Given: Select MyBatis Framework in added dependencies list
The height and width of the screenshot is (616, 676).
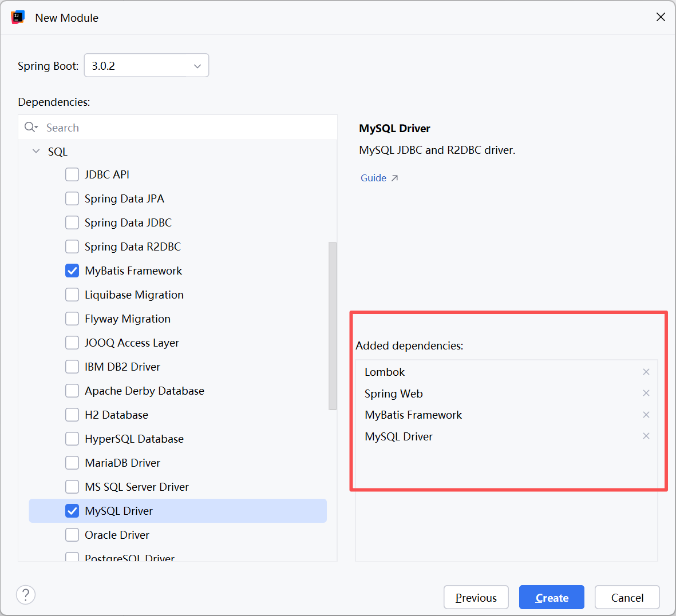Looking at the screenshot, I should [x=413, y=415].
